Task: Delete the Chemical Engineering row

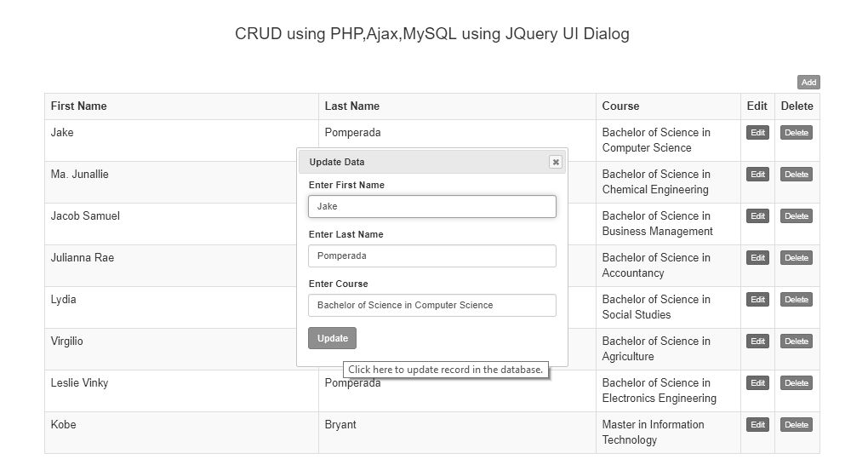Action: [796, 174]
